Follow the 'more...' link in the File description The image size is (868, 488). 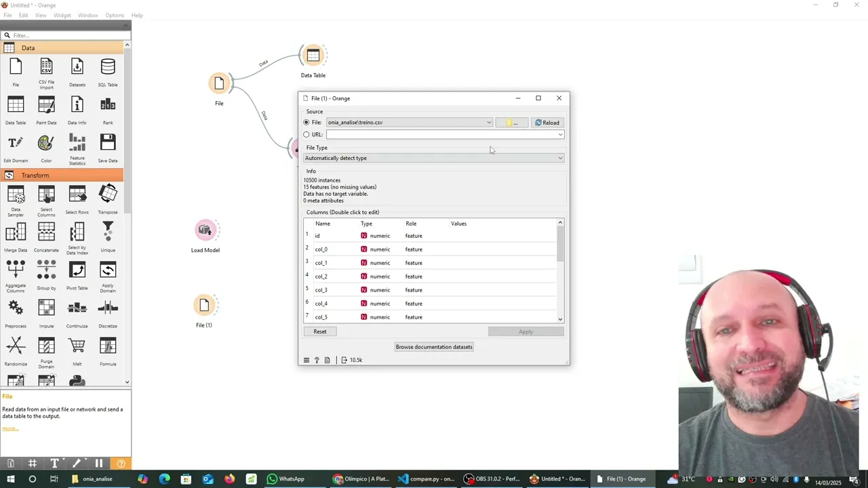[10, 428]
